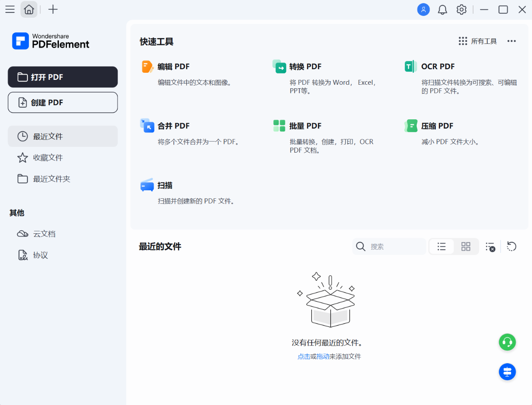
Task: Launch the OCR PDF tool icon
Action: pyautogui.click(x=411, y=67)
